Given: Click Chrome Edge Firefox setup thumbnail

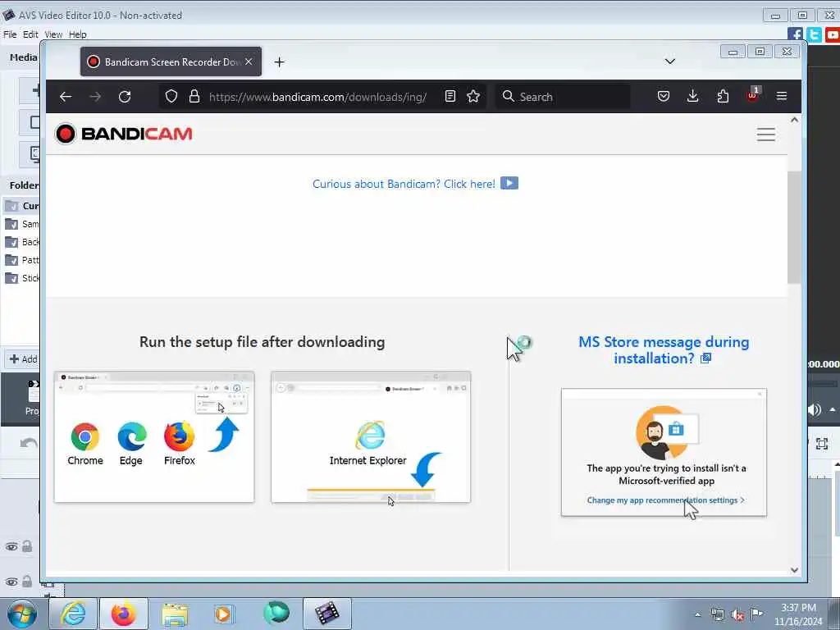Looking at the screenshot, I should 154,436.
